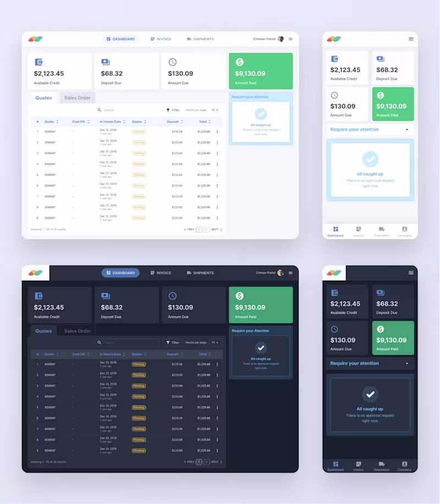Screen dimensions: 440x504
Task: Switch to the Sales Order tab in light view
Action: click(78, 98)
